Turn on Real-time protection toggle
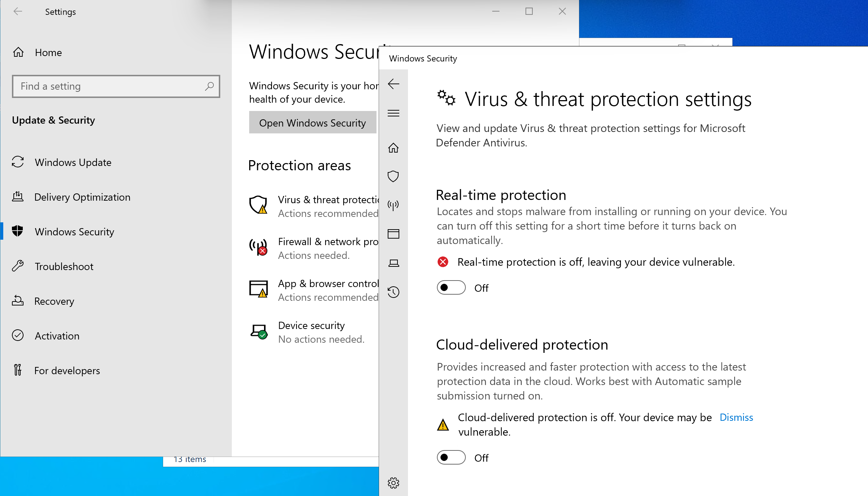This screenshot has height=496, width=868. [451, 287]
